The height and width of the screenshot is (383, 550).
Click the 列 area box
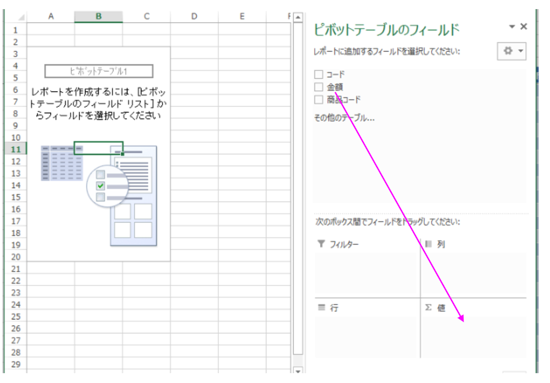tap(474, 273)
